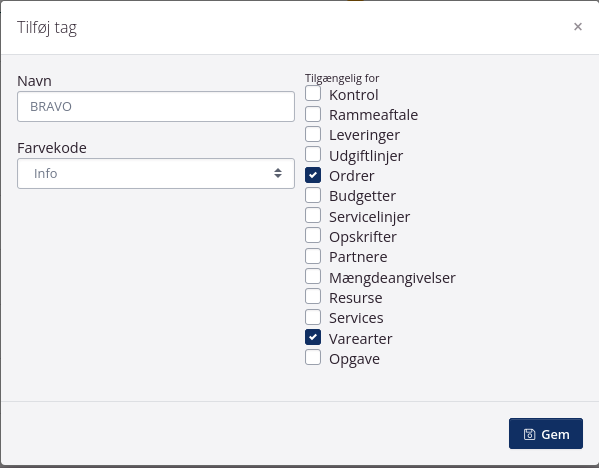Enable Udgiftlinjer availability

(313, 154)
